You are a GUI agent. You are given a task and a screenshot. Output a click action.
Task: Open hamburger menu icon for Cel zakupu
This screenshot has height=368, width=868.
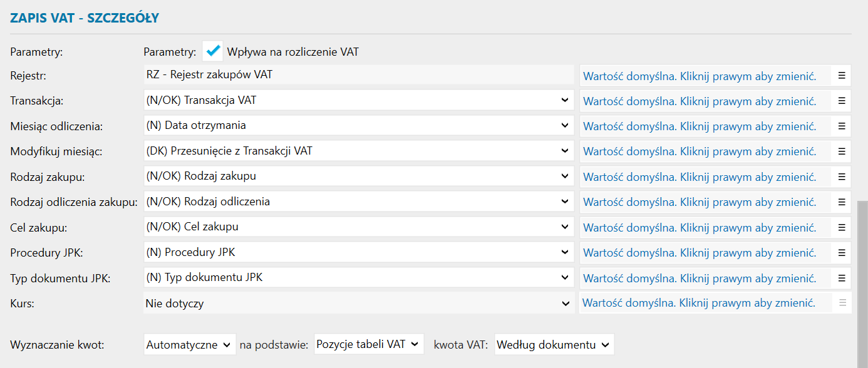point(842,227)
